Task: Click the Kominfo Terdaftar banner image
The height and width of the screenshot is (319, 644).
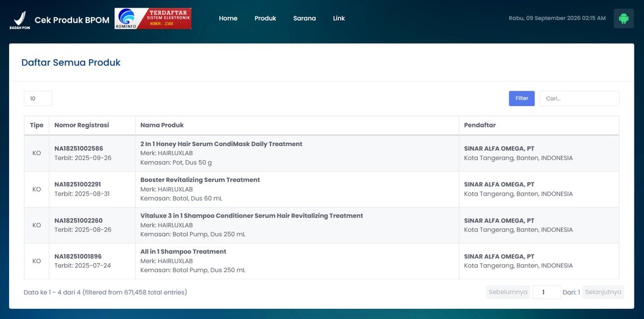Action: 153,19
